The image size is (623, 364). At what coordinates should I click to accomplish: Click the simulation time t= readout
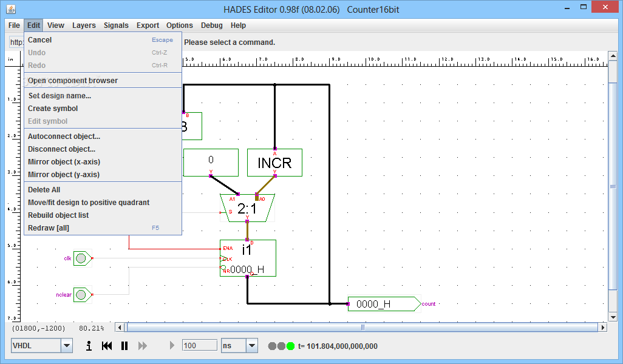click(338, 346)
